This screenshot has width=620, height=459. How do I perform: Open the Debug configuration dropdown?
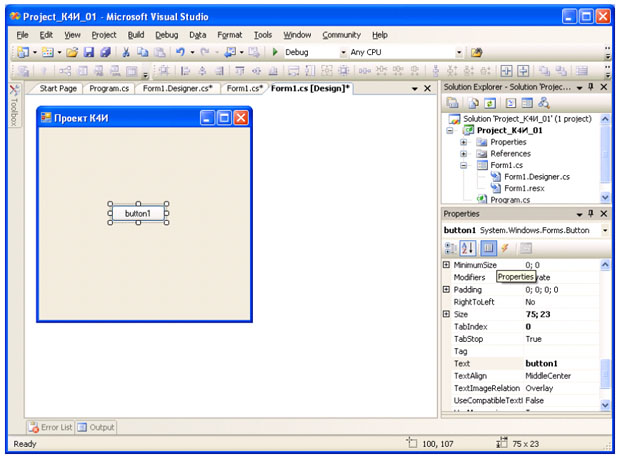pyautogui.click(x=343, y=52)
